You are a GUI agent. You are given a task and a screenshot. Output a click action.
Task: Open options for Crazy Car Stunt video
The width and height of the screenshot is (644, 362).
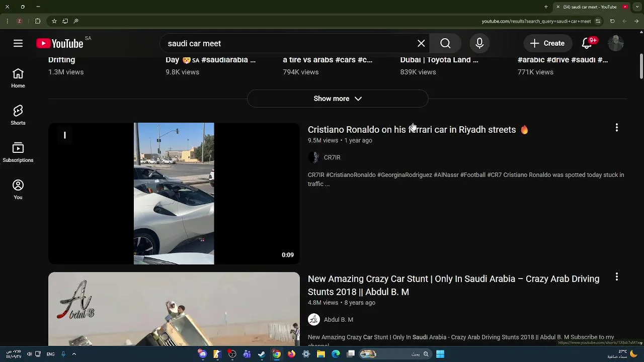616,277
